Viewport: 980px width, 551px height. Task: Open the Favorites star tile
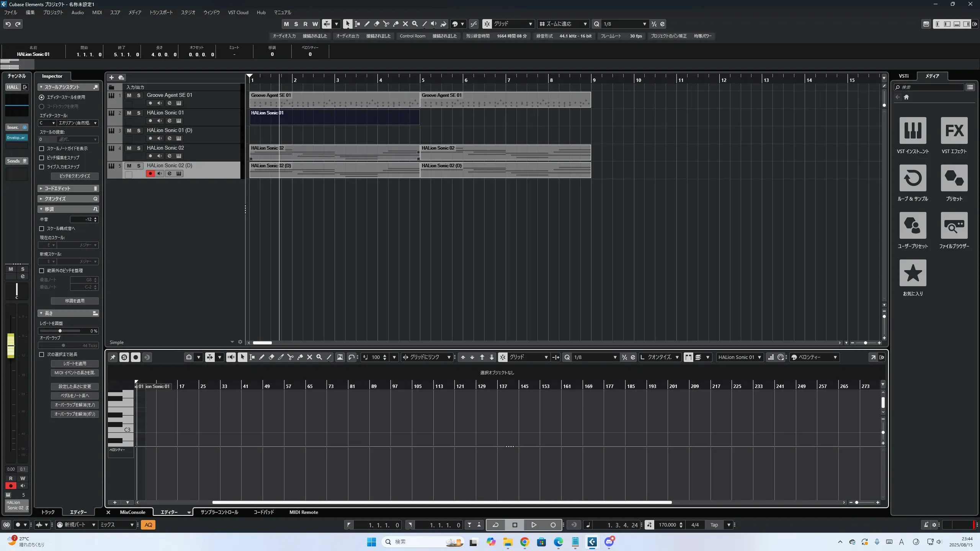click(913, 273)
